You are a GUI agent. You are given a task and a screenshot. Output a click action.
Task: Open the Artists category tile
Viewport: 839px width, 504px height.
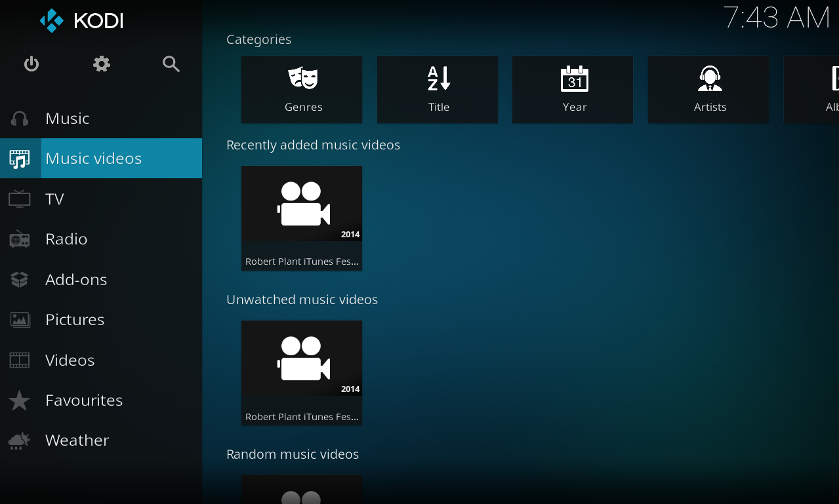tap(708, 89)
